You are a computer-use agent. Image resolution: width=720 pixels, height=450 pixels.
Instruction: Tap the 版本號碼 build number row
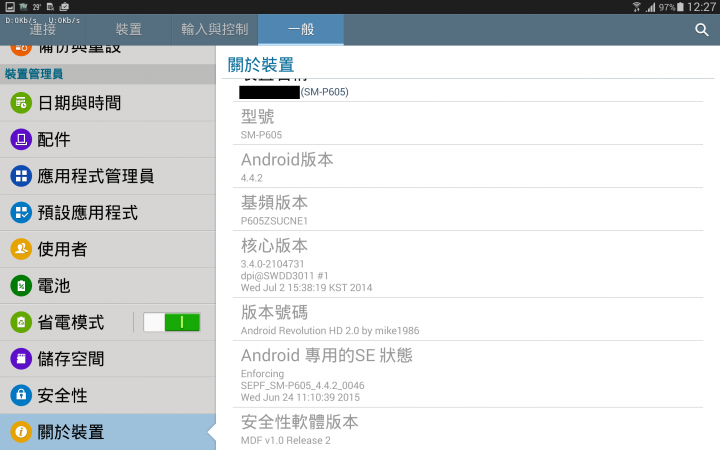pos(467,320)
